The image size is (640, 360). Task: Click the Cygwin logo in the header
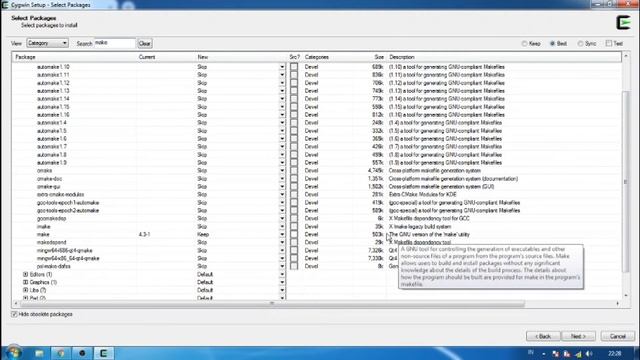click(623, 22)
